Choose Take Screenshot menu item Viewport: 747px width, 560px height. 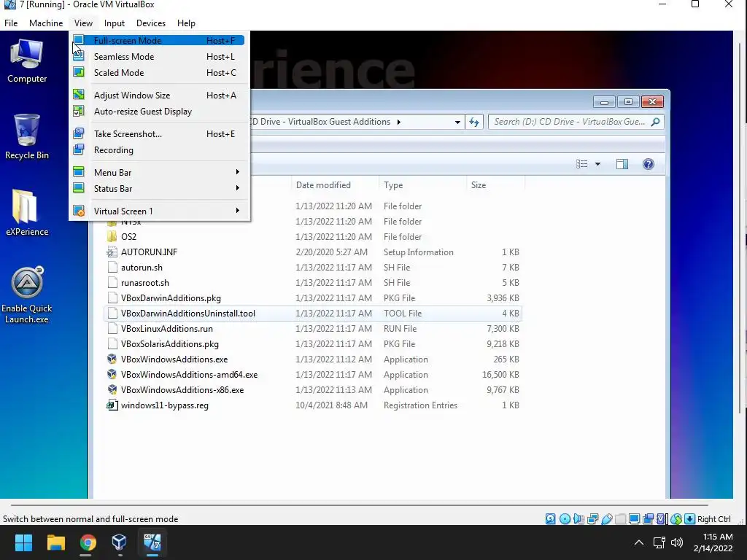tap(158, 134)
